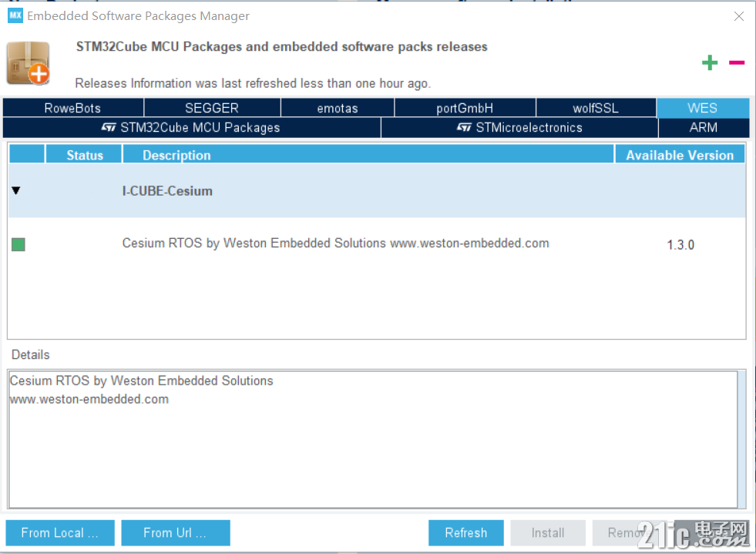Open the STM32Cube MCU Packages tab
This screenshot has width=756, height=554.
pos(191,128)
